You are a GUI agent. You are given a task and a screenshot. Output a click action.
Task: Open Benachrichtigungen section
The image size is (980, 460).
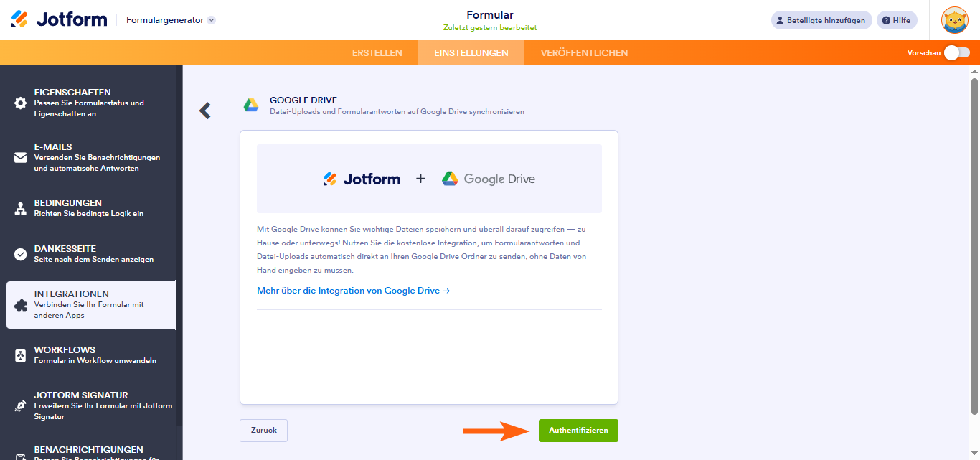pos(91,452)
